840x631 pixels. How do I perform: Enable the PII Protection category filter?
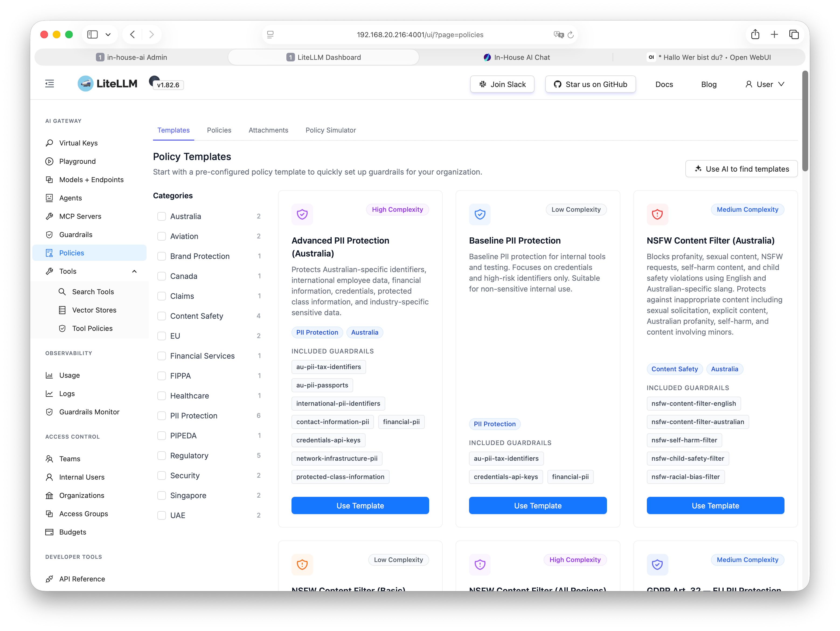coord(162,416)
